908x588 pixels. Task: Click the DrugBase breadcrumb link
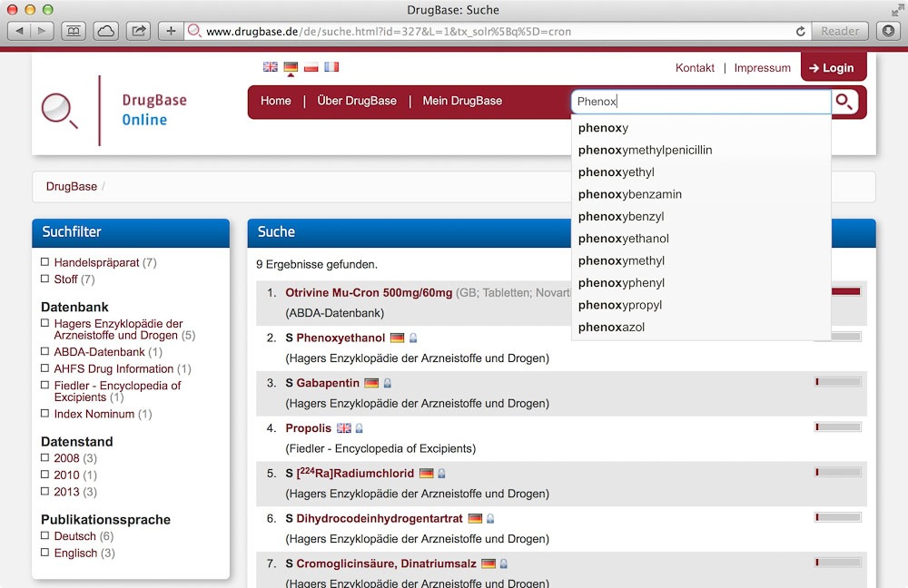point(72,186)
